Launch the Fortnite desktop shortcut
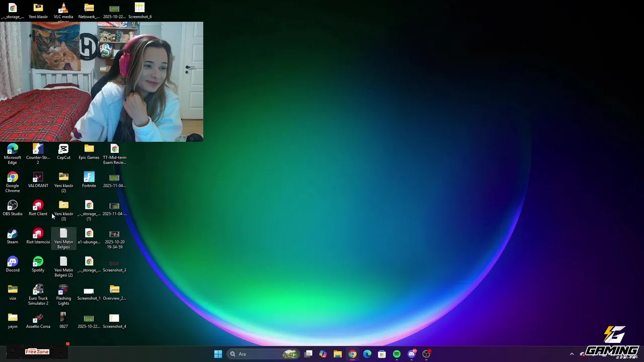644x362 pixels. point(89,180)
